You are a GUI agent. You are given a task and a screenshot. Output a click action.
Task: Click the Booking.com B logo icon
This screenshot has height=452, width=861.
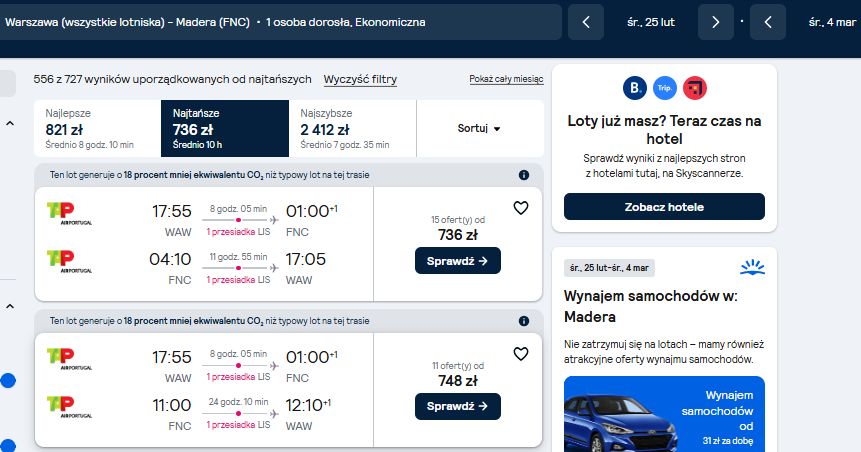click(x=634, y=88)
